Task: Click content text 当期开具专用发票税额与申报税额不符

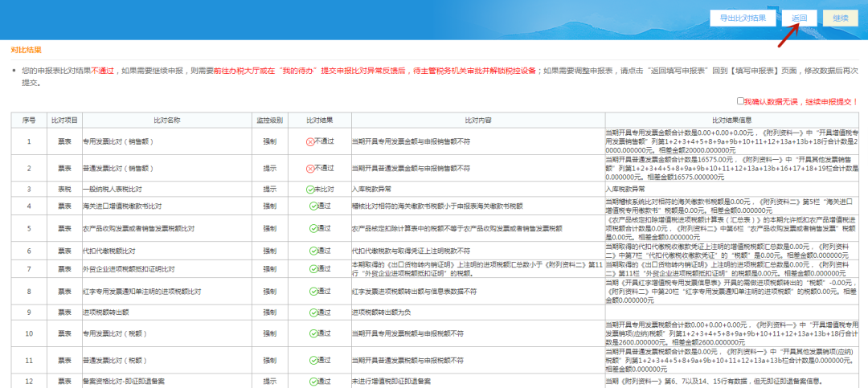Action: coord(407,333)
